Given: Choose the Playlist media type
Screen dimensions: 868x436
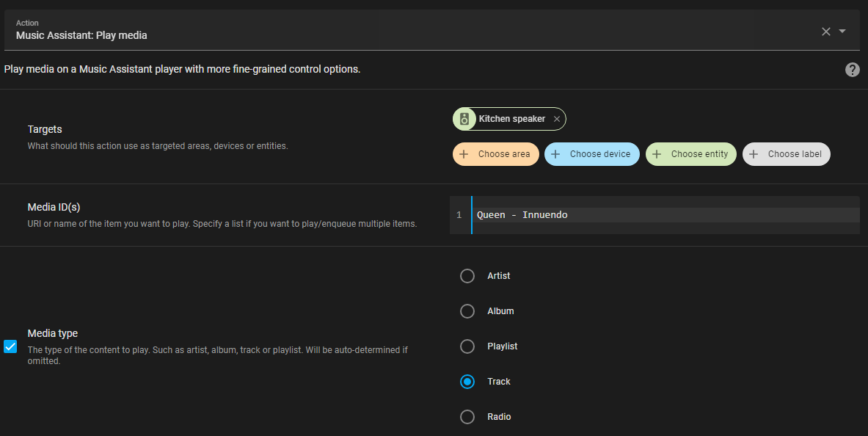Looking at the screenshot, I should 467,346.
